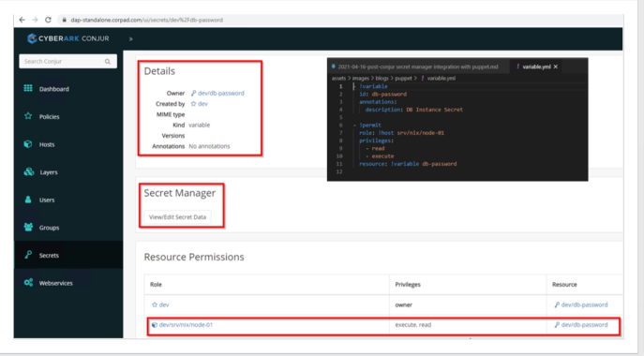This screenshot has width=644, height=356.
Task: Click the star icon beside the dev role
Action: coord(155,304)
